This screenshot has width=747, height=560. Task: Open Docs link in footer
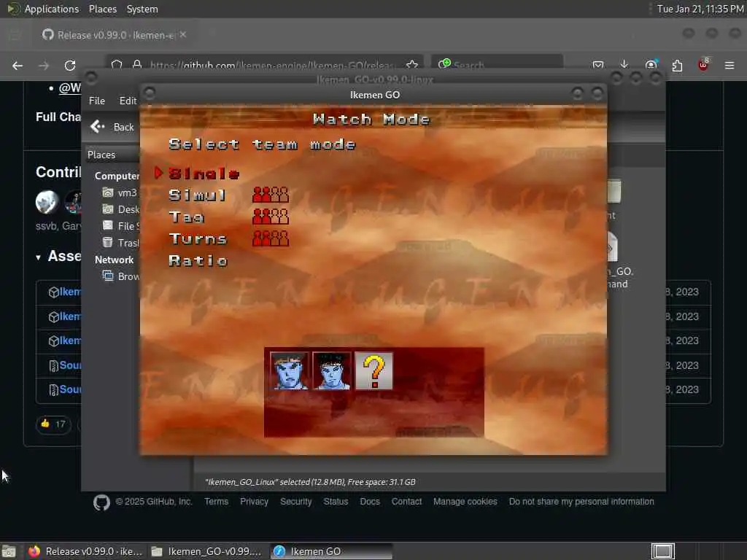[370, 502]
